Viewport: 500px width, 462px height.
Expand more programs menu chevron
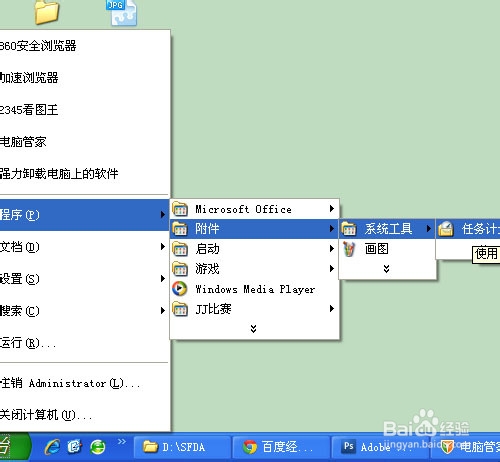(x=254, y=329)
